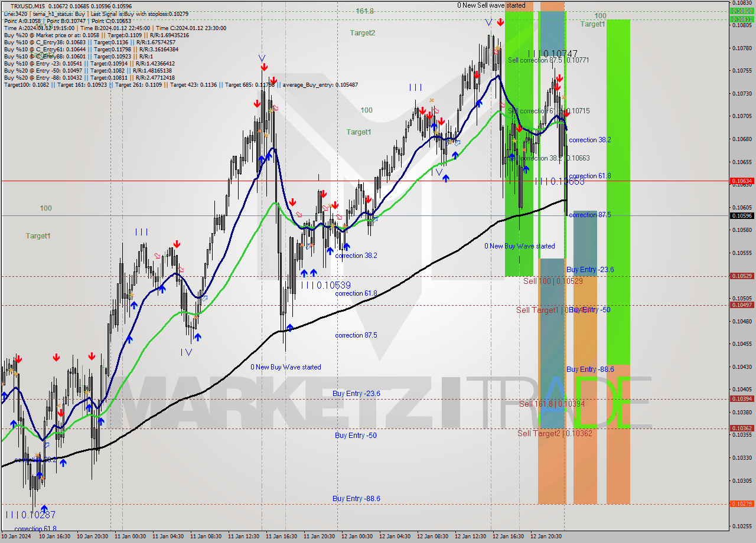The image size is (756, 543).
Task: Click the '10 Jan 16:30' time label
Action: click(55, 537)
